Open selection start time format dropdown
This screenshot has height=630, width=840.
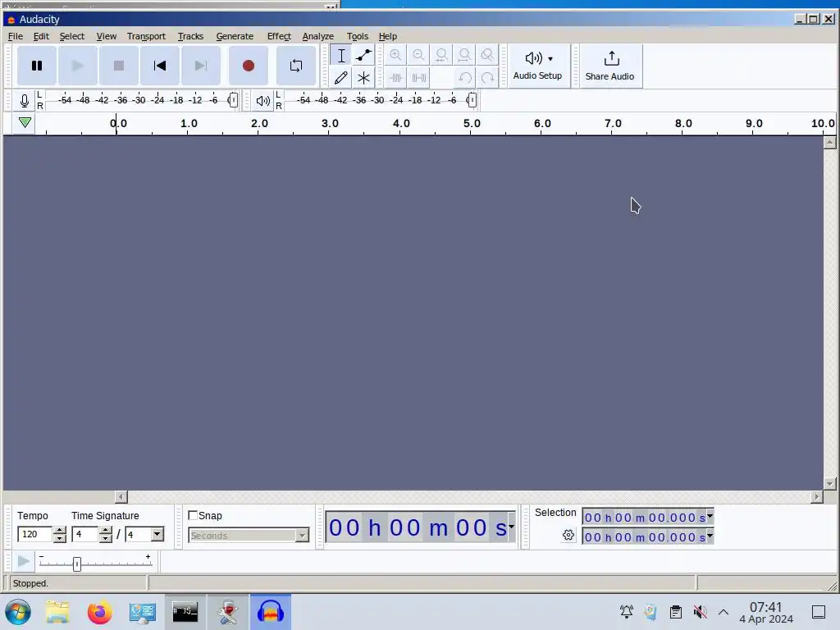tap(710, 517)
